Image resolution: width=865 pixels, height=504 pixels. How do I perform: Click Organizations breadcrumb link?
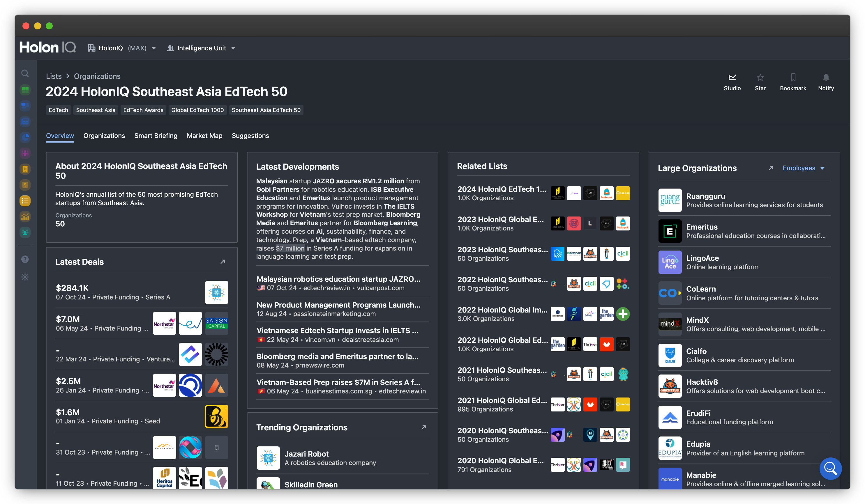tap(97, 76)
